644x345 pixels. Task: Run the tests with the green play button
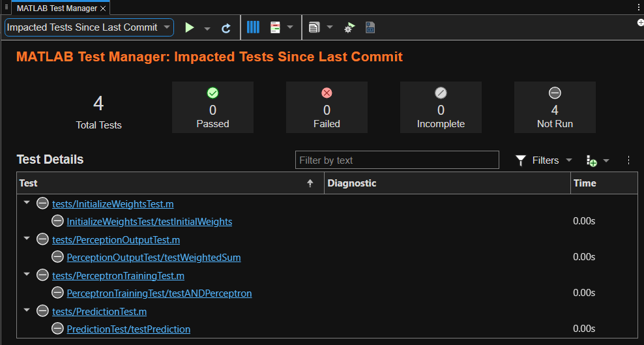click(190, 27)
